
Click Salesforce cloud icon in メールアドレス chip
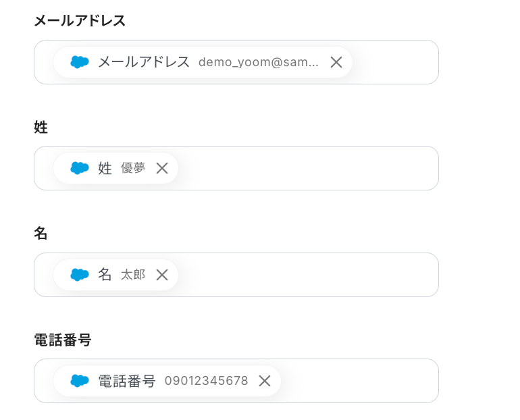pos(80,62)
